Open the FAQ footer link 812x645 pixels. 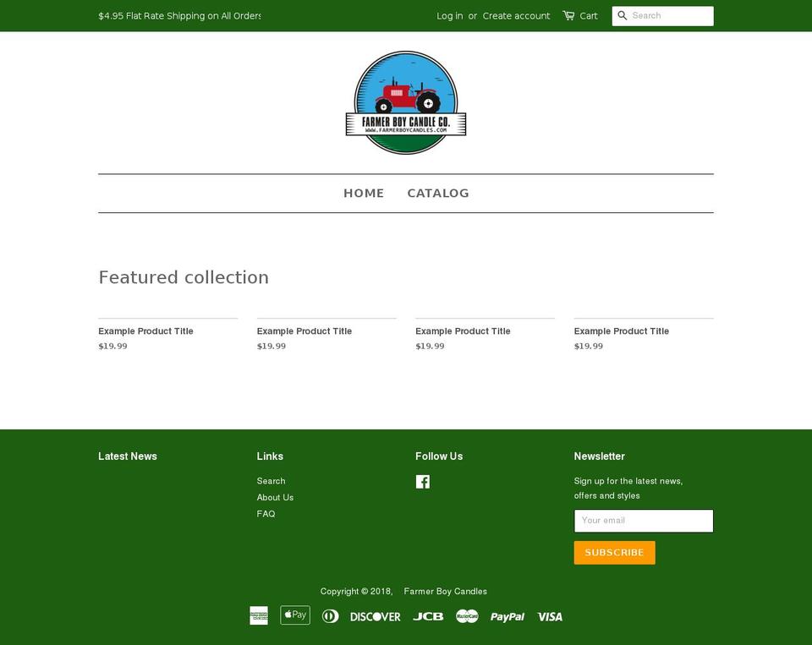coord(266,514)
